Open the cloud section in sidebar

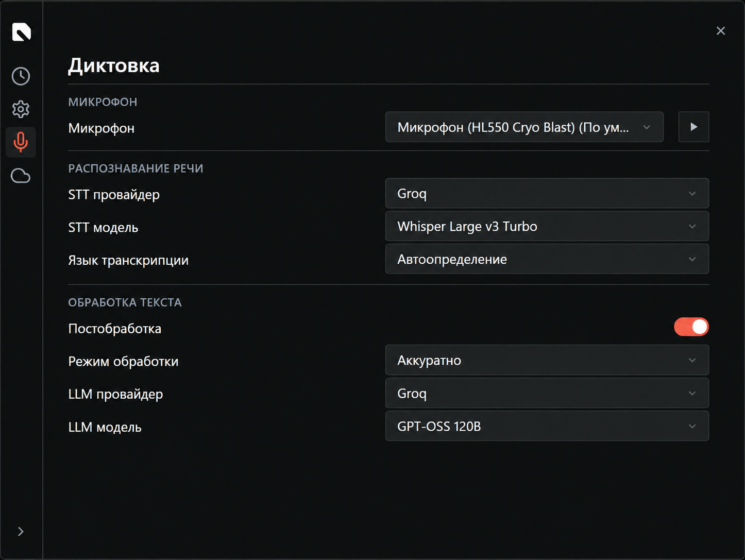(x=21, y=176)
